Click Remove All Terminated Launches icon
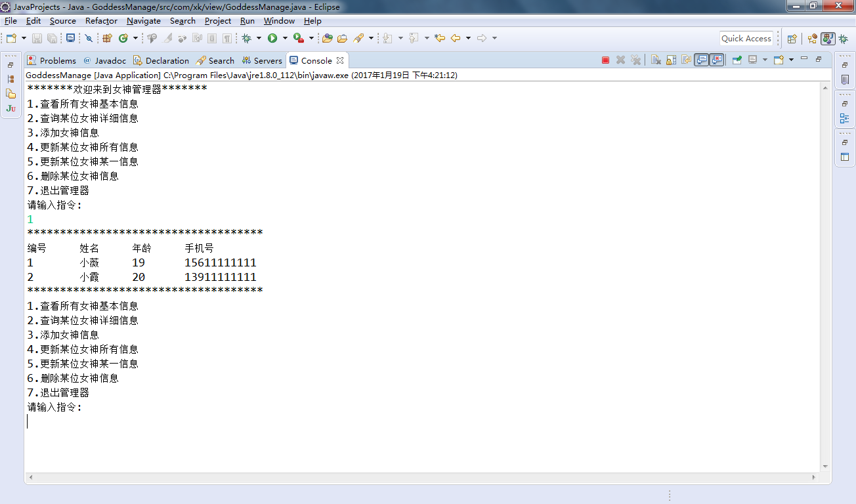The height and width of the screenshot is (504, 856). point(635,60)
